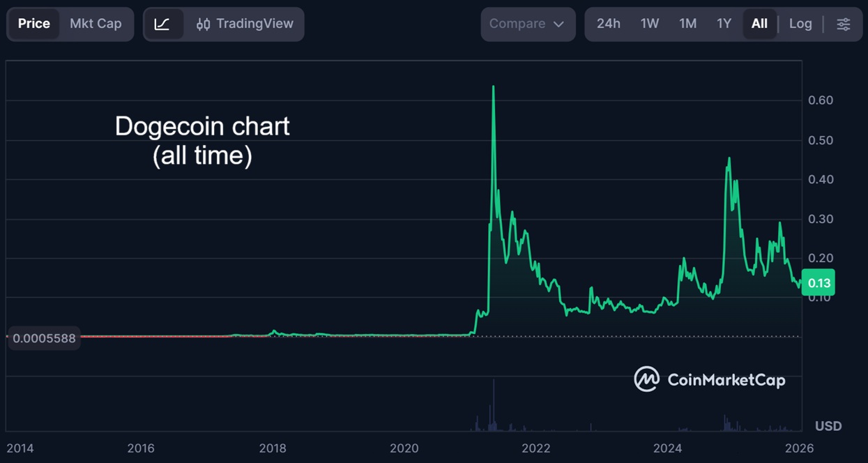Select the 24h time range

pos(608,23)
